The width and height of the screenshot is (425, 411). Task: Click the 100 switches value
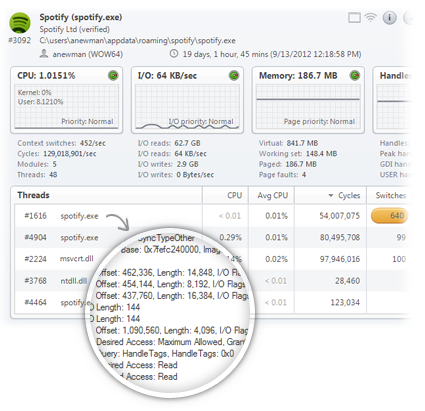pyautogui.click(x=399, y=259)
